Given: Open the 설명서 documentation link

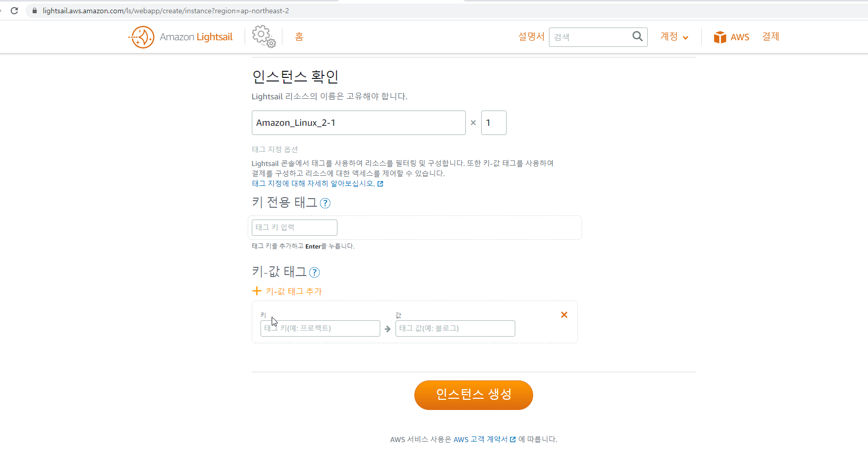Looking at the screenshot, I should pyautogui.click(x=531, y=37).
